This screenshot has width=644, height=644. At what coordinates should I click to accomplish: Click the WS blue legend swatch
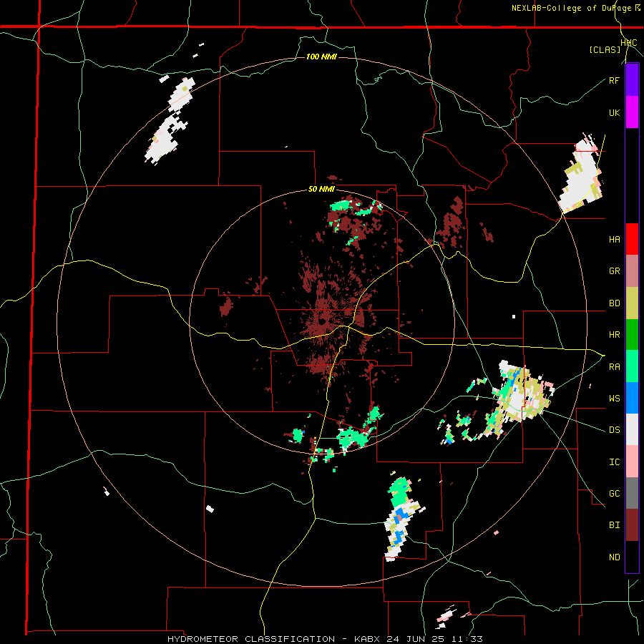click(x=632, y=398)
